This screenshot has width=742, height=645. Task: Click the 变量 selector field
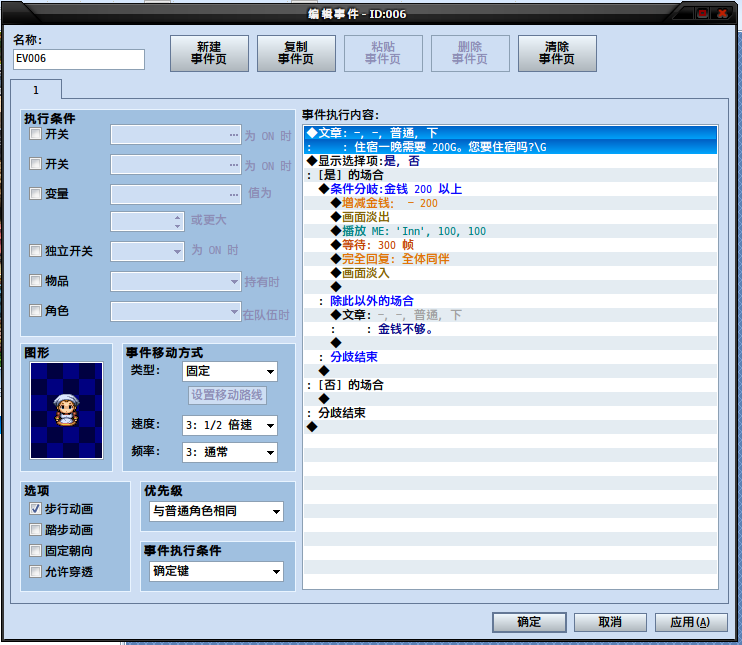pyautogui.click(x=176, y=194)
